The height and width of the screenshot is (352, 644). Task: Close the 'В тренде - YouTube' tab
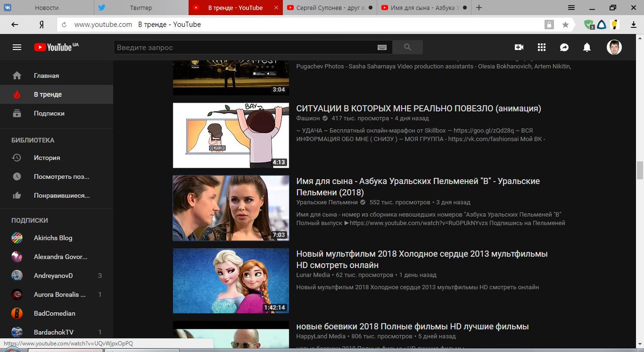[x=276, y=8]
